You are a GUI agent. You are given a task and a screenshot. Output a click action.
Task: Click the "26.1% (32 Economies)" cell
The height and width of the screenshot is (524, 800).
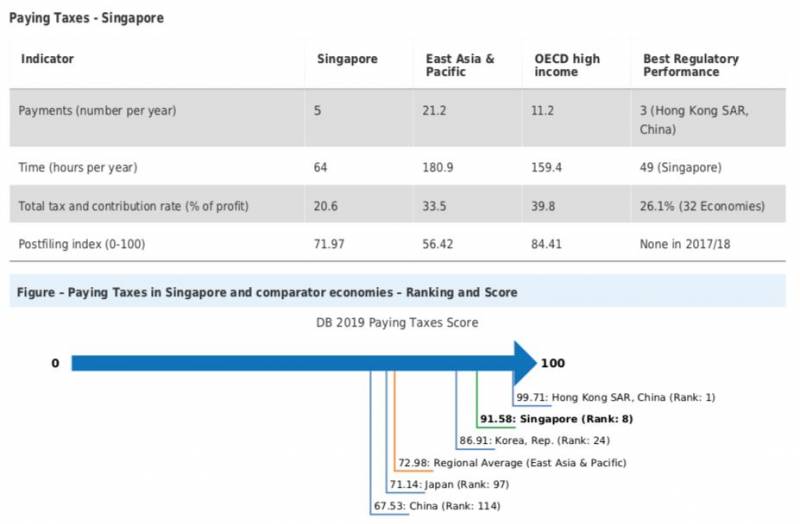[702, 206]
